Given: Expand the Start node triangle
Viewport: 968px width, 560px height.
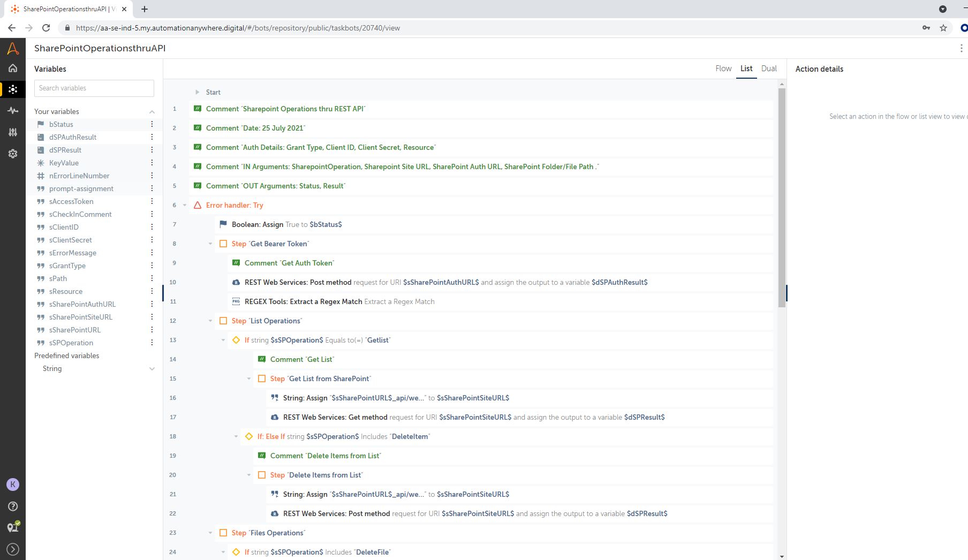Looking at the screenshot, I should [197, 92].
